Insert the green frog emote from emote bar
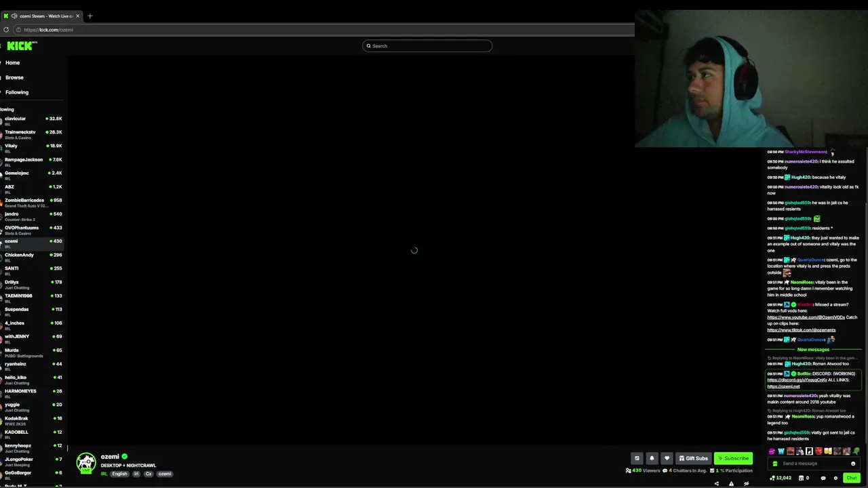868x488 pixels. 856,451
